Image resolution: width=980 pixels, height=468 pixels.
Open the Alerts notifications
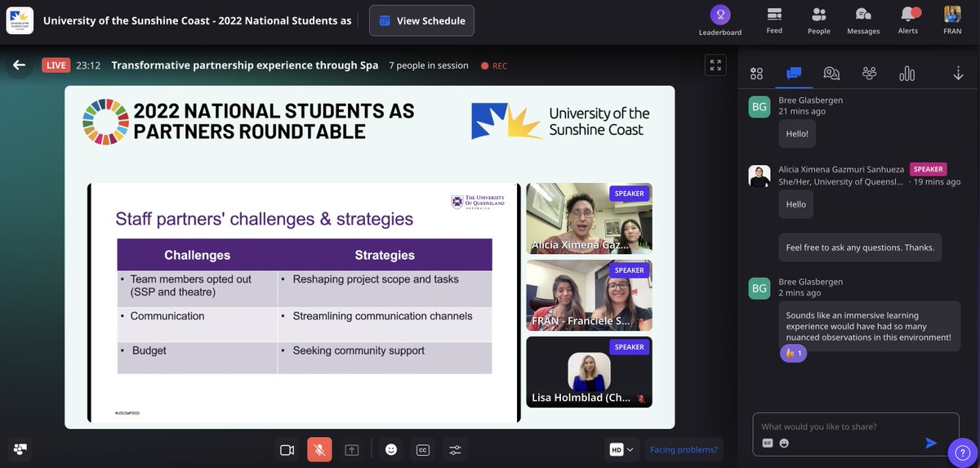coord(907,20)
